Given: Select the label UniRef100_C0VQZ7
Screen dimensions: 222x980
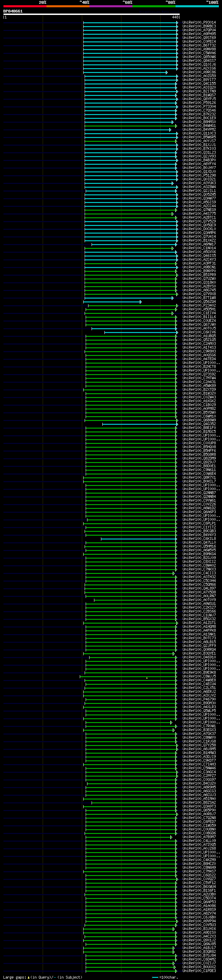Looking at the screenshot, I should [x=199, y=879].
